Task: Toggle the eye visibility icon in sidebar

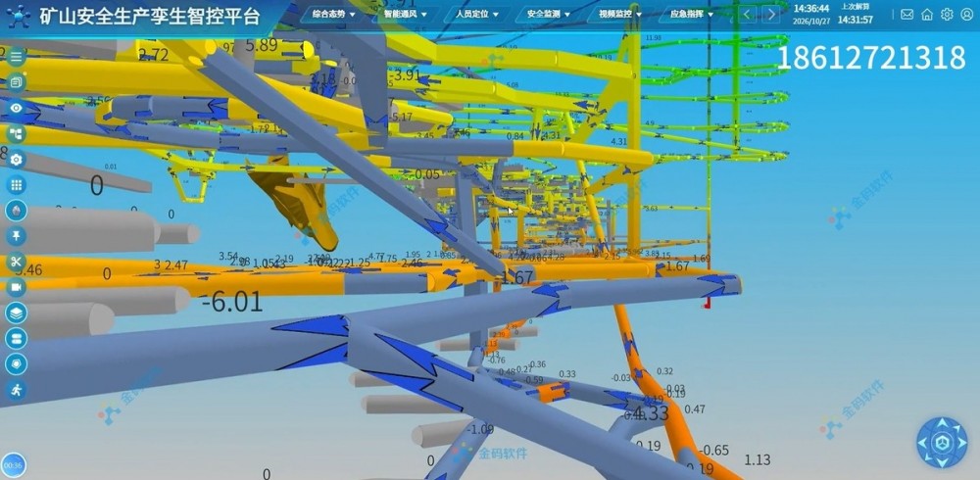Action: tap(17, 108)
